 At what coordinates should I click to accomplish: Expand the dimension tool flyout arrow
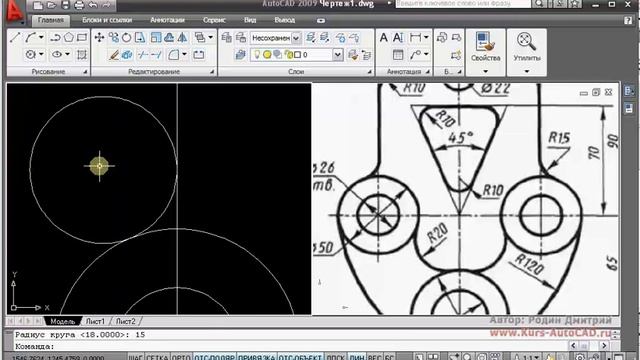[x=426, y=38]
